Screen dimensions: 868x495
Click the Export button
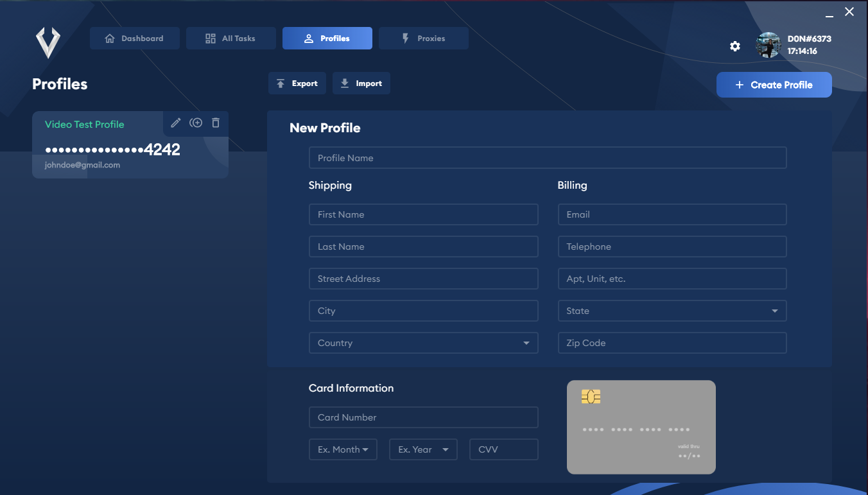[297, 83]
